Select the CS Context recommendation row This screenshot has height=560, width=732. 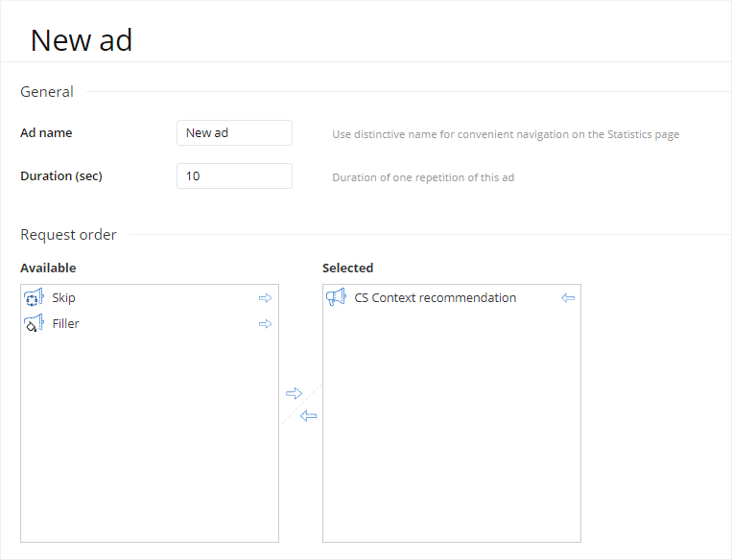(x=452, y=297)
